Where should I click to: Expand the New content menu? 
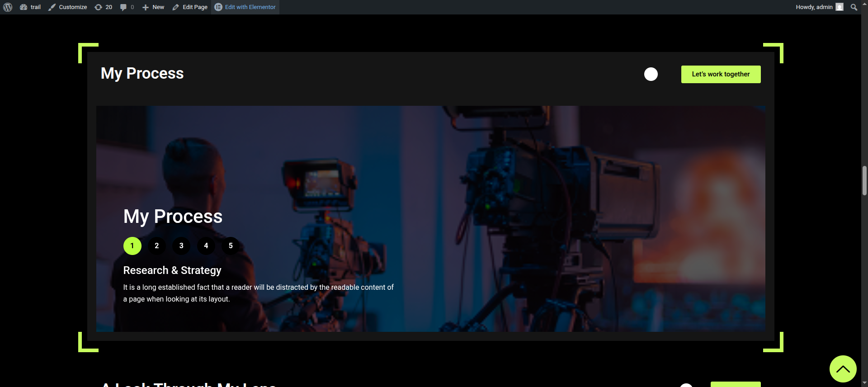tap(153, 7)
